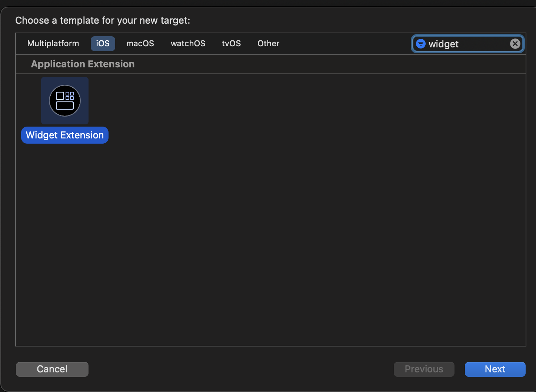Clear the widget search text
Screen dimensions: 536x392
tap(515, 44)
